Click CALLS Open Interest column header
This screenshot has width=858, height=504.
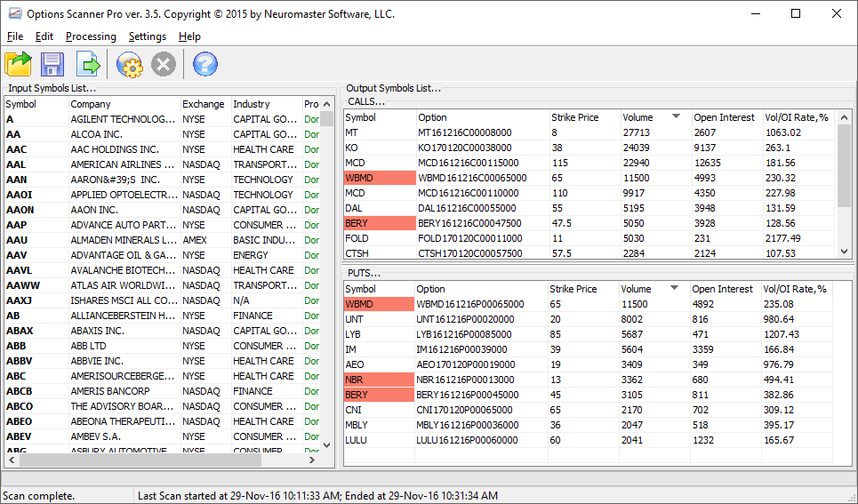(726, 117)
